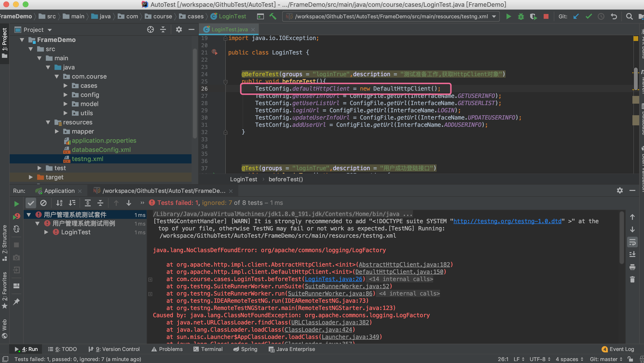Open the LoginTest.java:26 stack trace link
Image resolution: width=644 pixels, height=363 pixels.
333,279
